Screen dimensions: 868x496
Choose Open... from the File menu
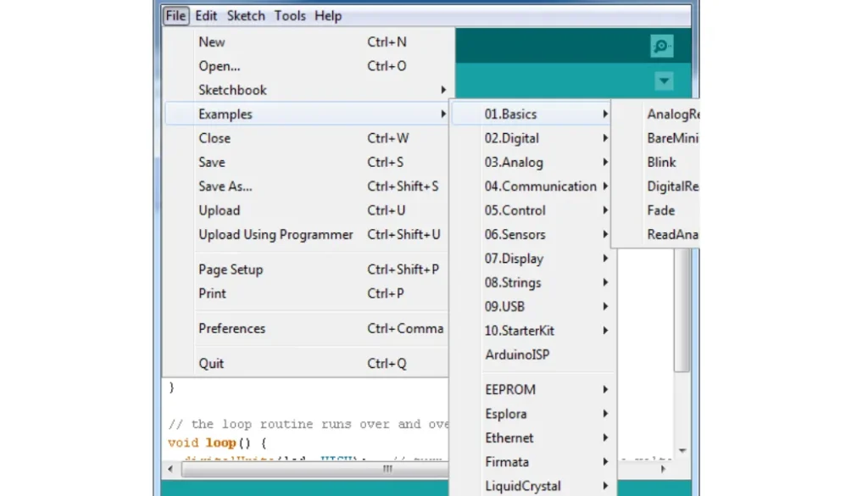[306, 66]
